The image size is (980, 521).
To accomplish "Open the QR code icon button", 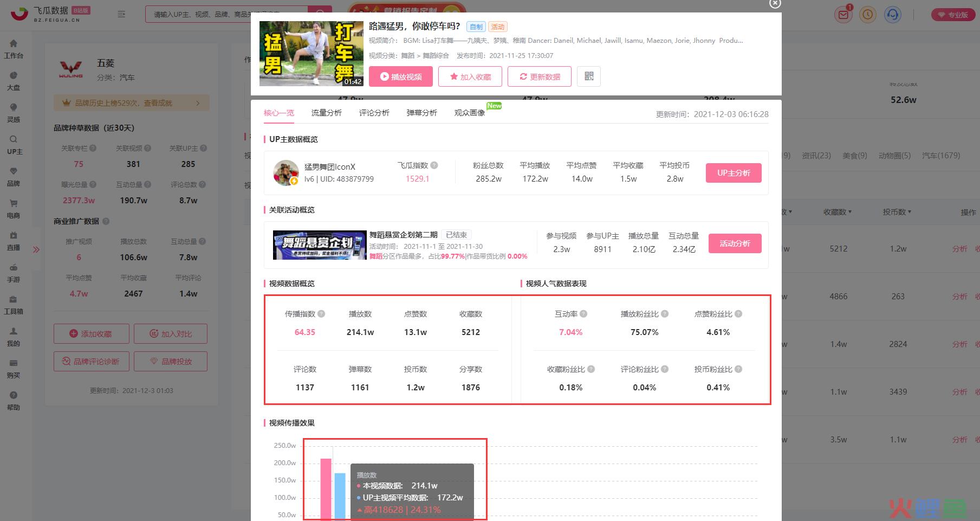I will click(589, 76).
